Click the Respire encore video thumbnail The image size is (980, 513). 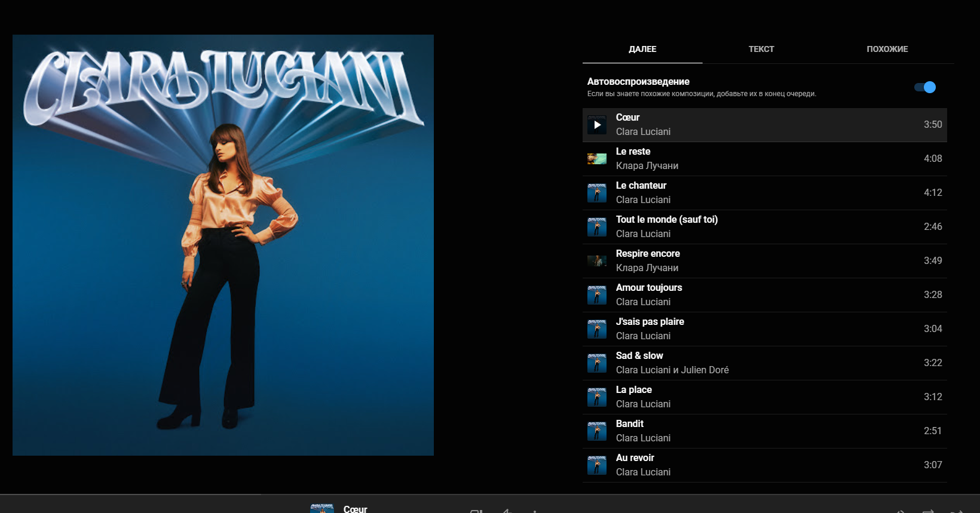pos(596,261)
